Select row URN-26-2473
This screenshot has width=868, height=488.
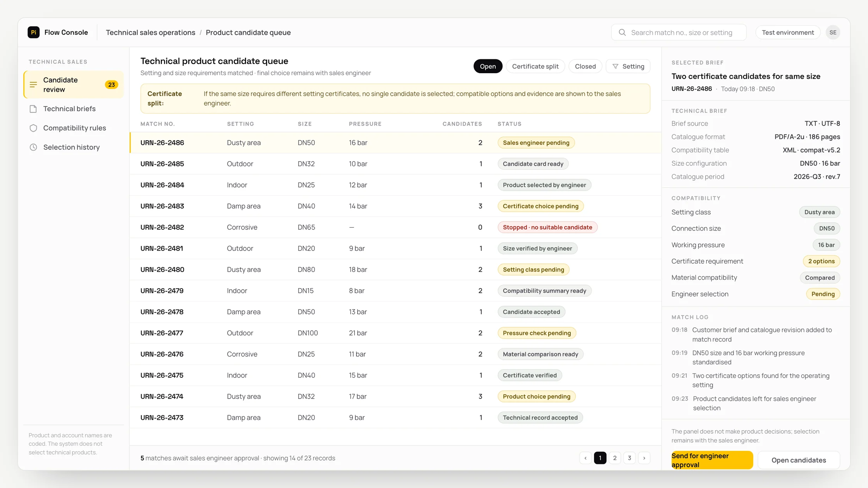(395, 418)
